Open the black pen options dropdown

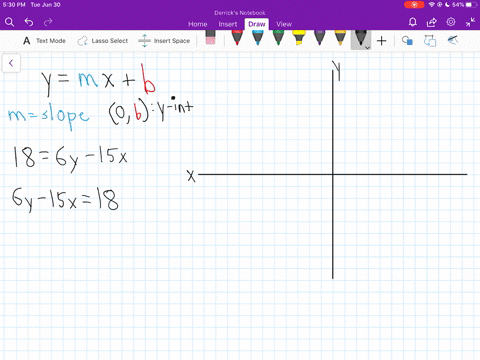click(x=367, y=48)
